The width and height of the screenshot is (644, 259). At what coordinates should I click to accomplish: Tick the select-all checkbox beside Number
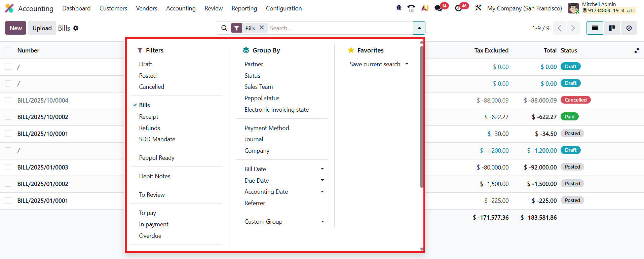coord(8,50)
